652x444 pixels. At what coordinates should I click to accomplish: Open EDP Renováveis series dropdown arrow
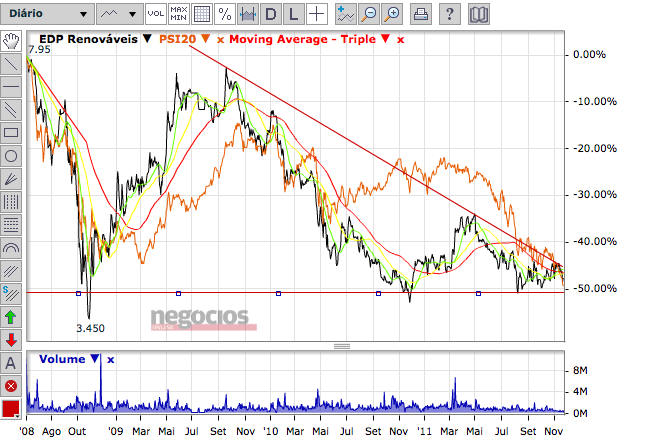[147, 39]
